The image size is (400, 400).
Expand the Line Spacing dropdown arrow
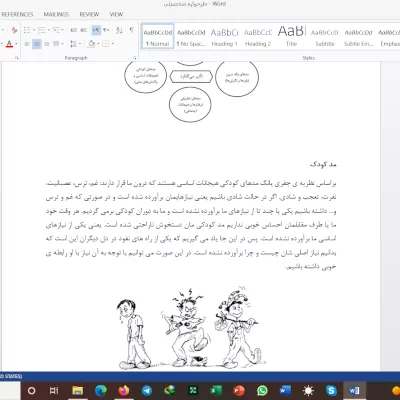tap(80, 44)
